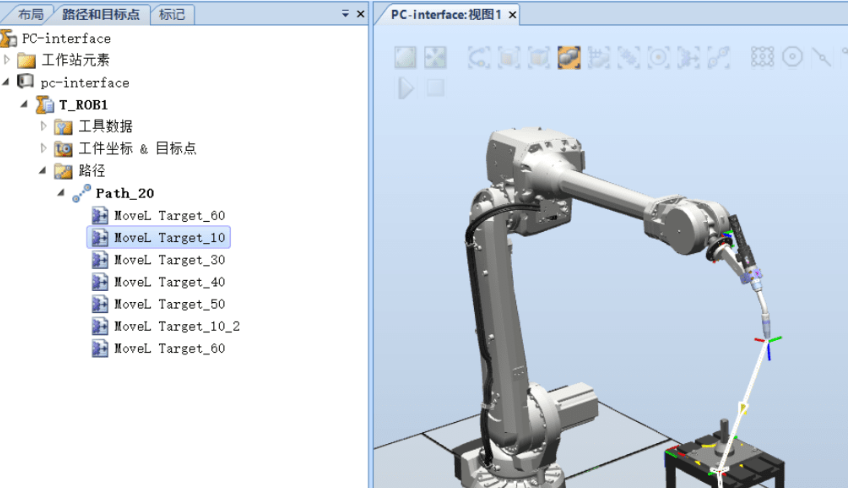Expand the 工作站元素 folder

8,60
